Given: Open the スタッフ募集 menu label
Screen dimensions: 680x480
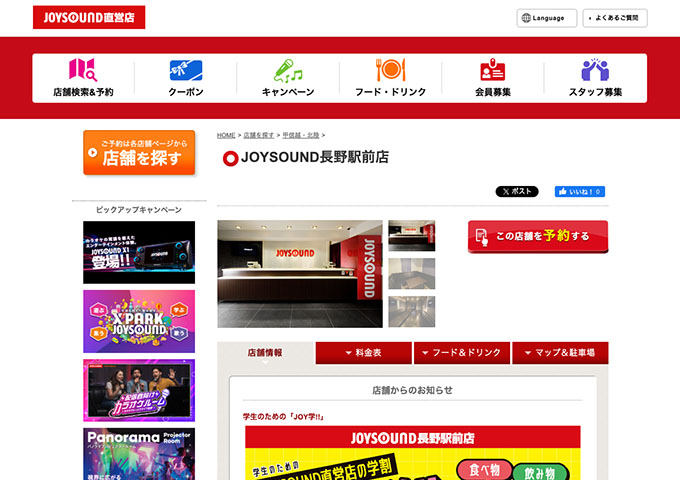Looking at the screenshot, I should coord(595,92).
